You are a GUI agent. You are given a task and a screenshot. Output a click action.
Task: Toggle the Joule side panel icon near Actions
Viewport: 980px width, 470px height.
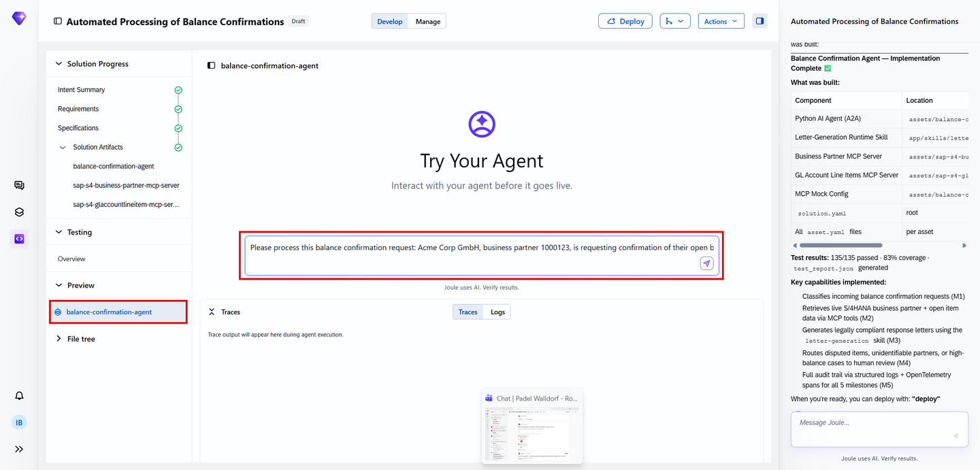(x=759, y=21)
